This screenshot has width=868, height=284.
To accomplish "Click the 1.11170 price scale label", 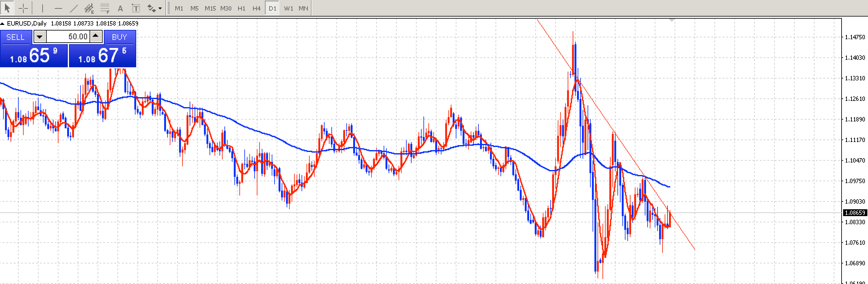I will 855,140.
